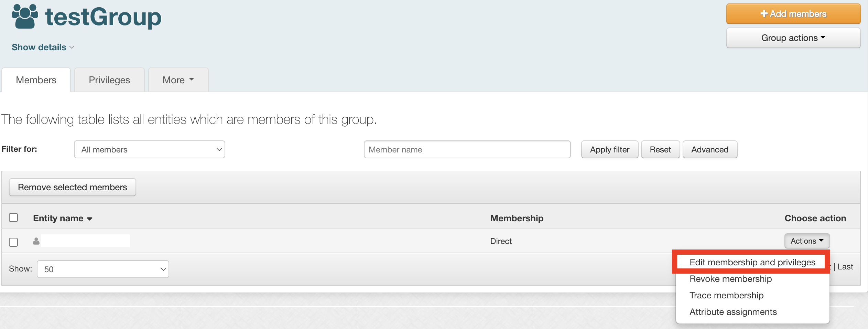Screen dimensions: 868x329
Task: Click the caret arrow on the More tab
Action: click(192, 79)
